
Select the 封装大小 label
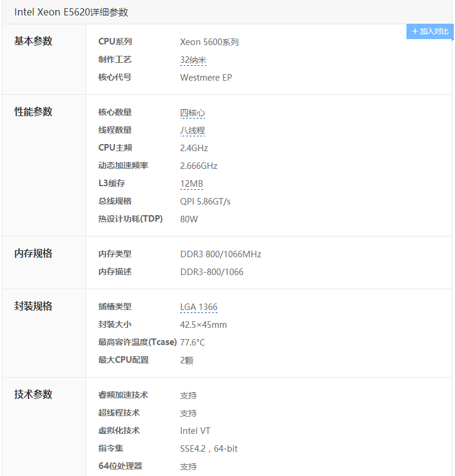[115, 324]
